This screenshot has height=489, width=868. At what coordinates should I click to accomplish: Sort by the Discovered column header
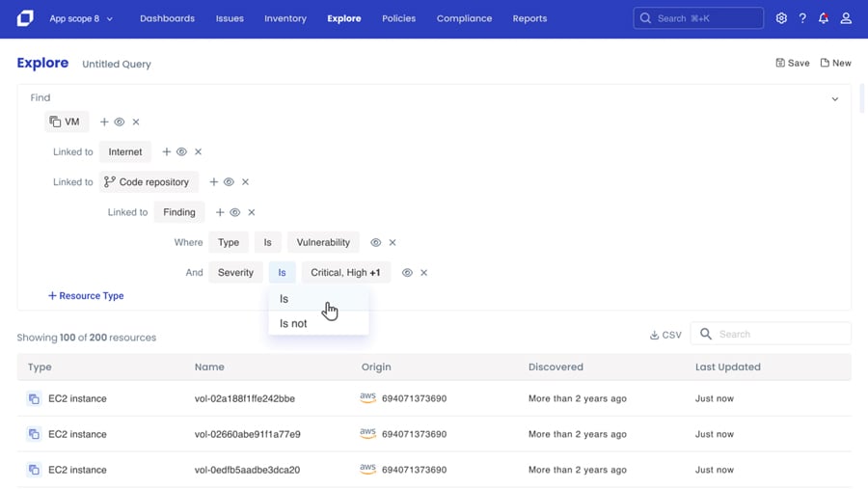click(x=556, y=367)
